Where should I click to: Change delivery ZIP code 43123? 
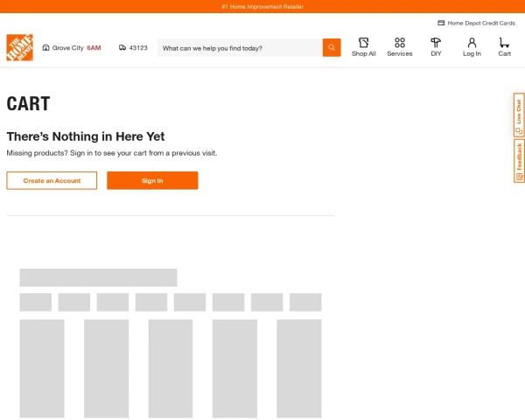(x=133, y=48)
